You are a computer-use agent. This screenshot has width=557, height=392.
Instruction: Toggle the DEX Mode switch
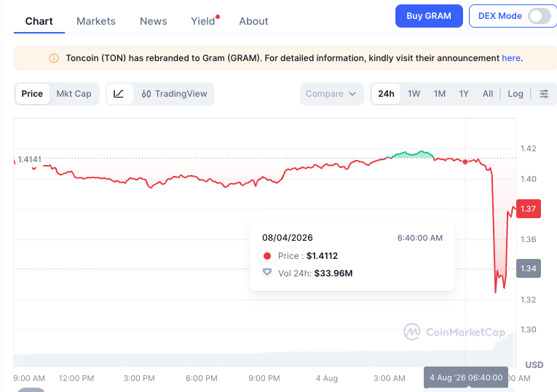tap(540, 16)
